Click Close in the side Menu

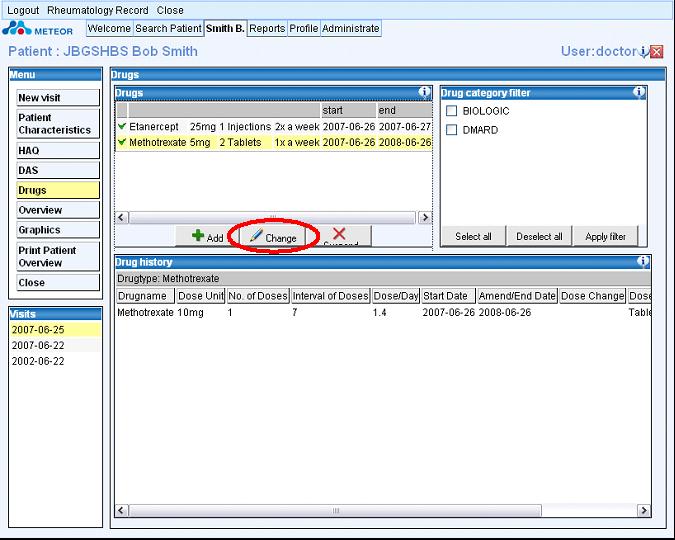click(x=58, y=282)
